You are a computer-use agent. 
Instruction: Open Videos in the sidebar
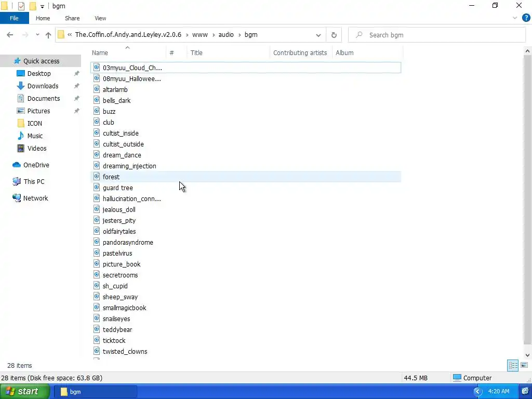click(37, 148)
